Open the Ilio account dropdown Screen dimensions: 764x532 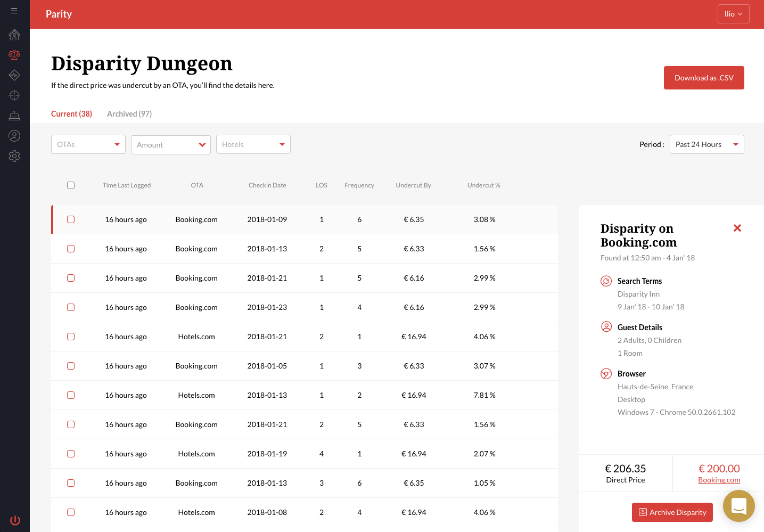point(733,14)
